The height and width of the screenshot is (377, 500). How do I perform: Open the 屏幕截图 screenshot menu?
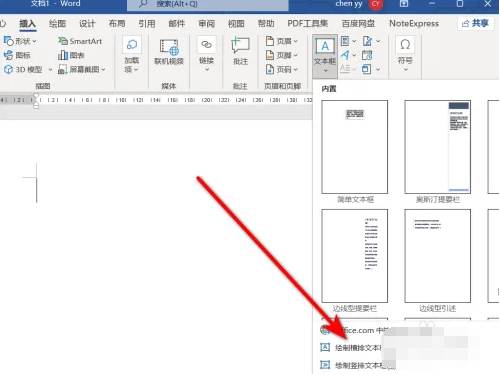pyautogui.click(x=82, y=69)
